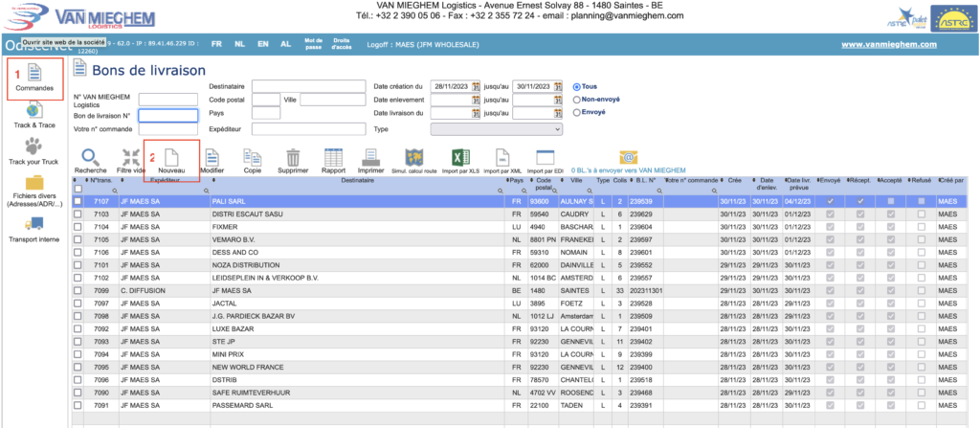Open the Rapport table icon
The width and height of the screenshot is (980, 428).
334,158
